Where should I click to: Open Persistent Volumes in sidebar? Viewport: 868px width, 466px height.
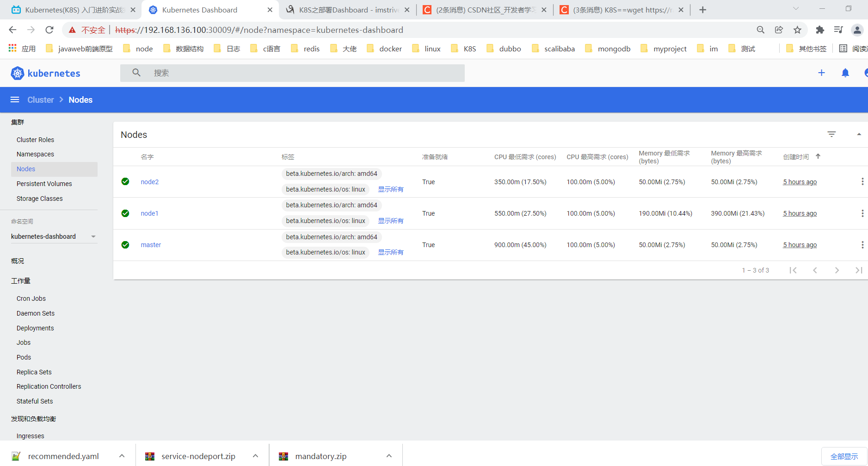coord(44,184)
